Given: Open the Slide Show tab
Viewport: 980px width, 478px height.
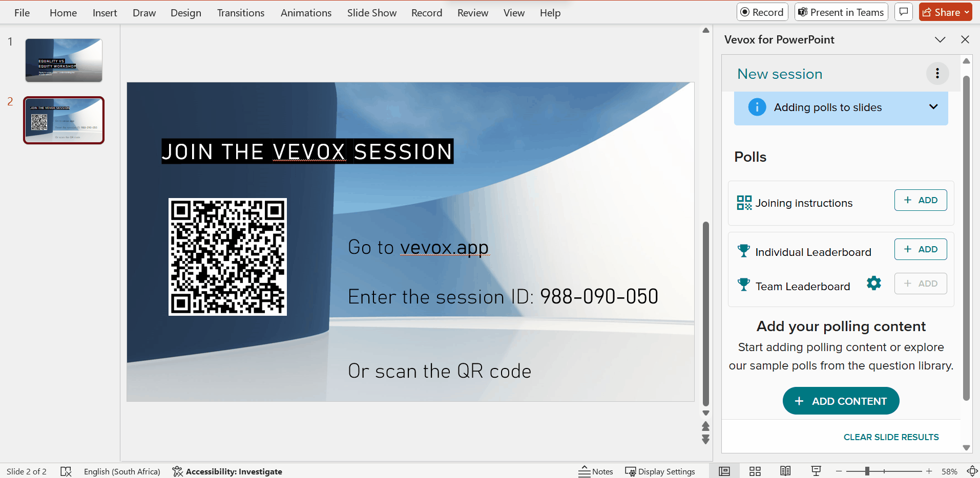Looking at the screenshot, I should (371, 13).
